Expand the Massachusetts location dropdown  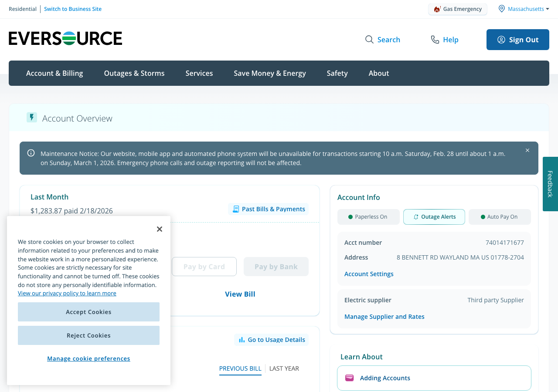point(524,9)
